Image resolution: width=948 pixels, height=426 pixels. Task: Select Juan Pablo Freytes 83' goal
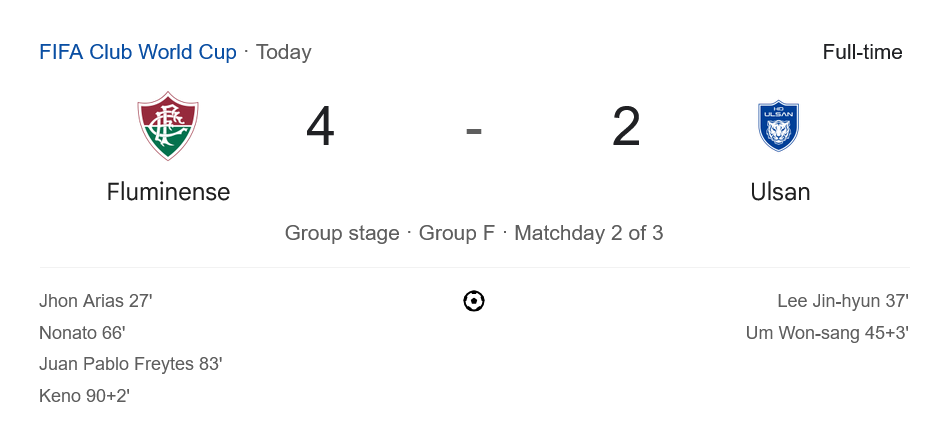pyautogui.click(x=130, y=364)
